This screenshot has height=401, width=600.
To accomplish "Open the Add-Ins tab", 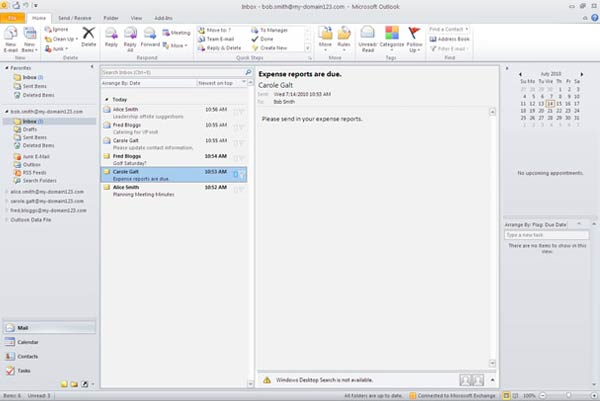I will [163, 18].
